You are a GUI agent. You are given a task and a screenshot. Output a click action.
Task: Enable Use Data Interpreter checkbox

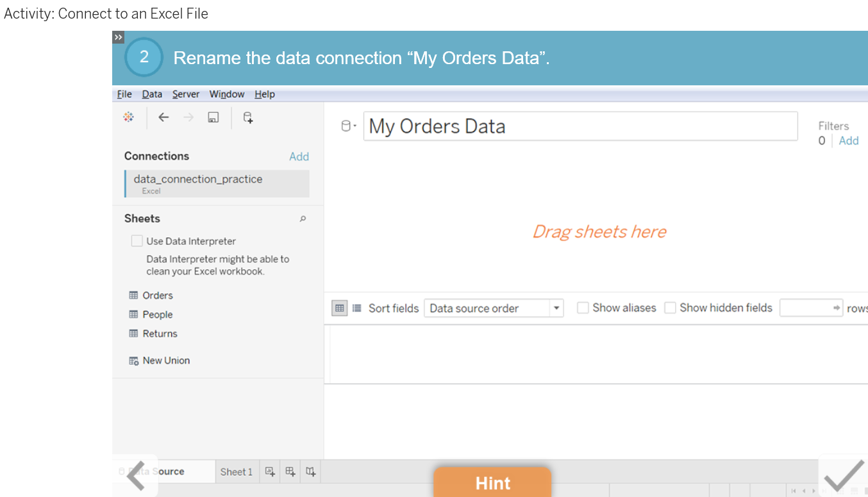tap(137, 241)
